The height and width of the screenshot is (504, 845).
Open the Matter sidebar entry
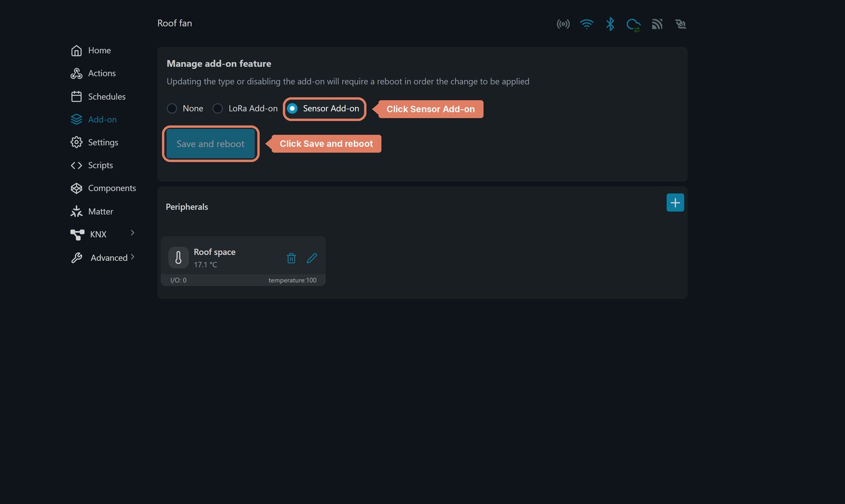click(x=101, y=212)
